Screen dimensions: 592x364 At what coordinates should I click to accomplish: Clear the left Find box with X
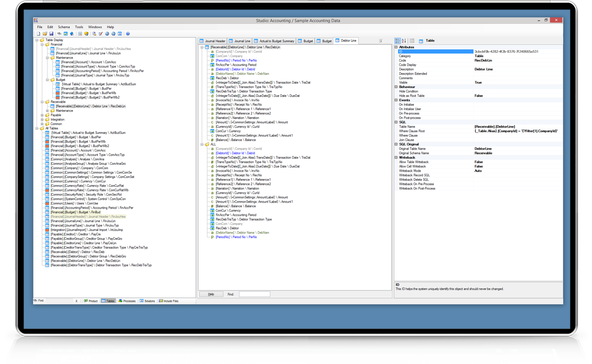point(76,301)
